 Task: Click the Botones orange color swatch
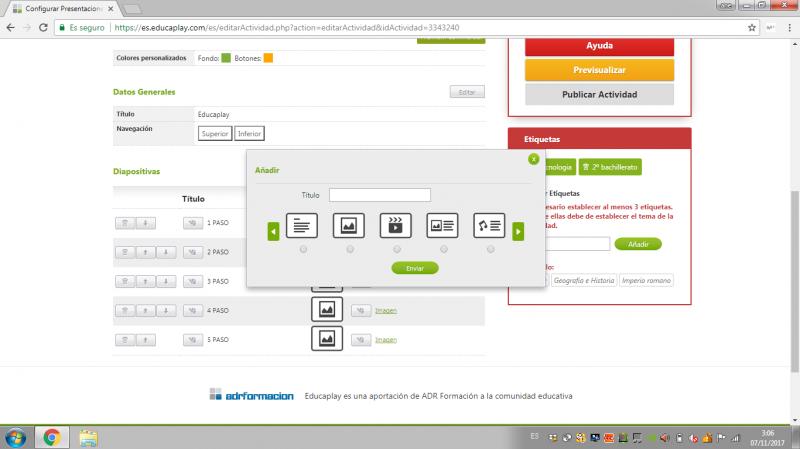(268, 58)
